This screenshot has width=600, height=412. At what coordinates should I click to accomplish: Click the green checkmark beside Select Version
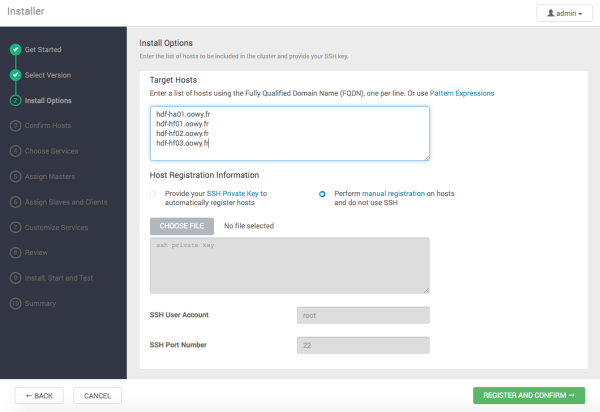click(x=15, y=75)
